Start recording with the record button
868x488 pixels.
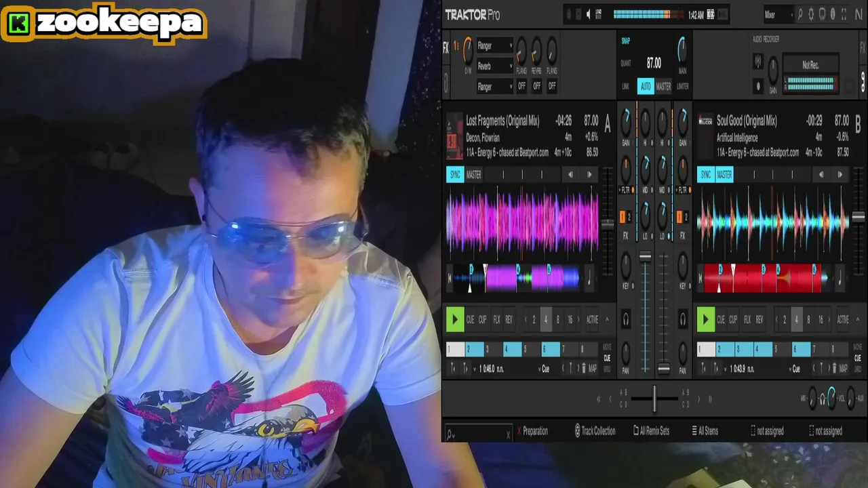click(x=758, y=86)
